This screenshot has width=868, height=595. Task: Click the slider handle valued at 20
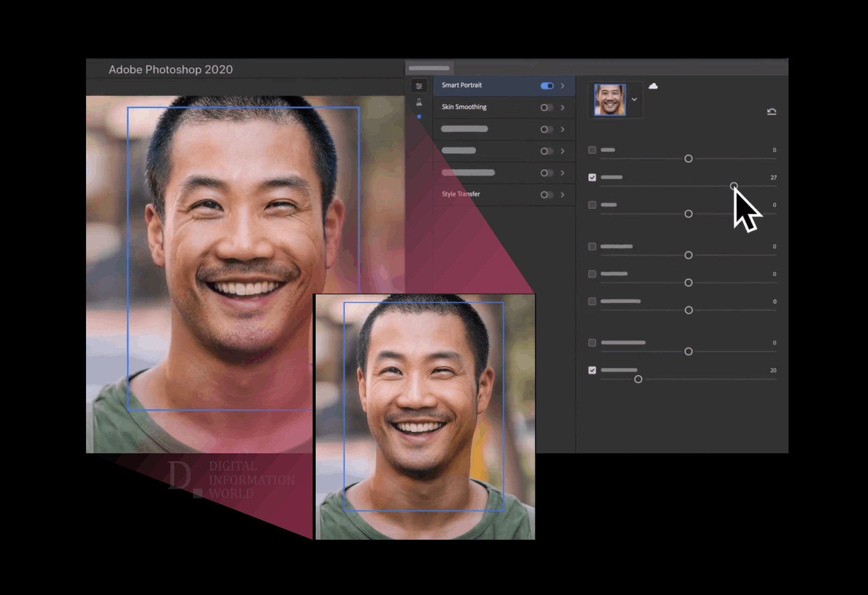(638, 379)
